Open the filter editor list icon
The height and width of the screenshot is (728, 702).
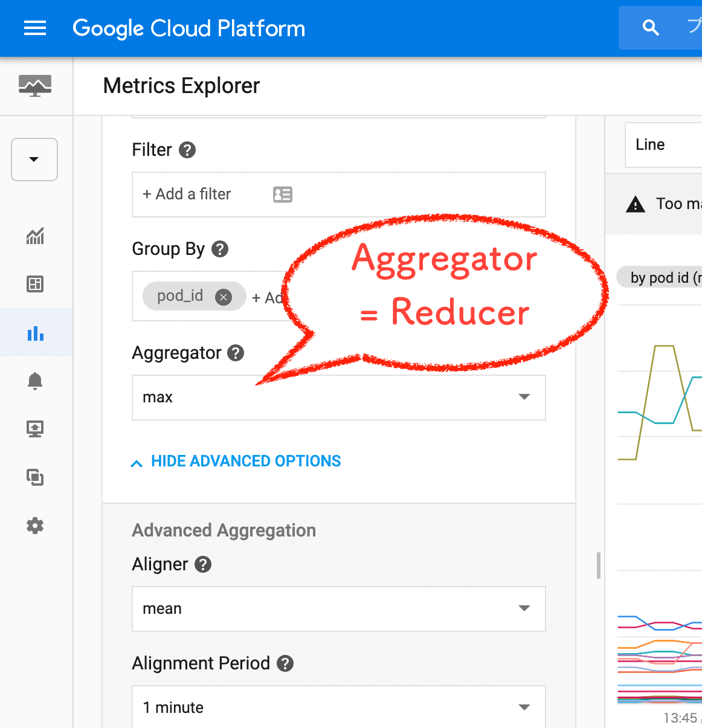pyautogui.click(x=283, y=195)
